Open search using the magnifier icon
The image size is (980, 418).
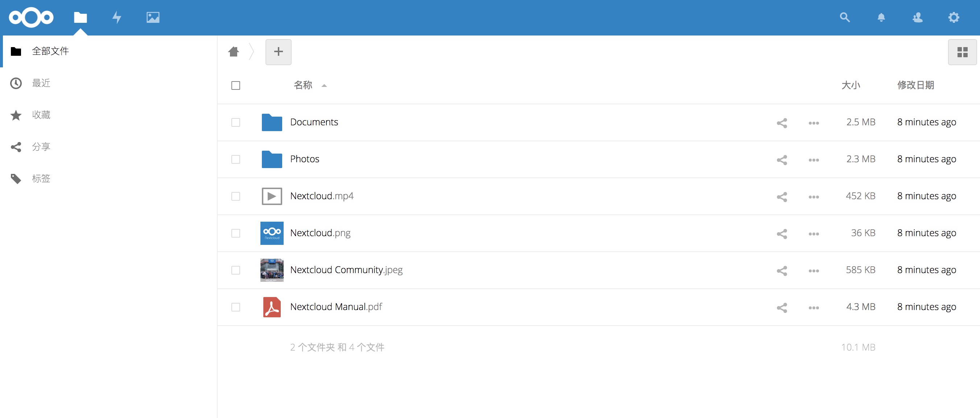point(845,17)
